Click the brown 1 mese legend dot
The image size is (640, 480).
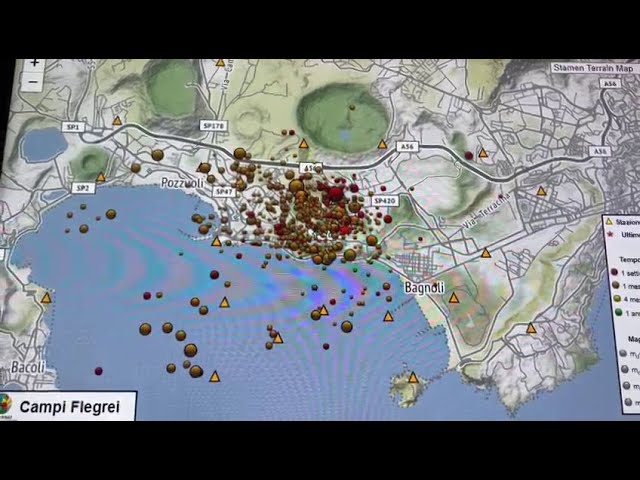(616, 286)
